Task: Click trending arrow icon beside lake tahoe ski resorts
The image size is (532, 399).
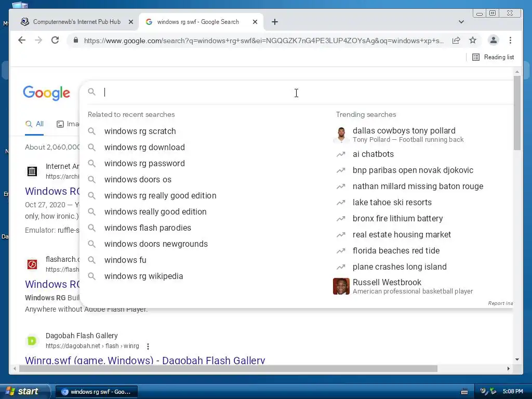Action: 341,203
